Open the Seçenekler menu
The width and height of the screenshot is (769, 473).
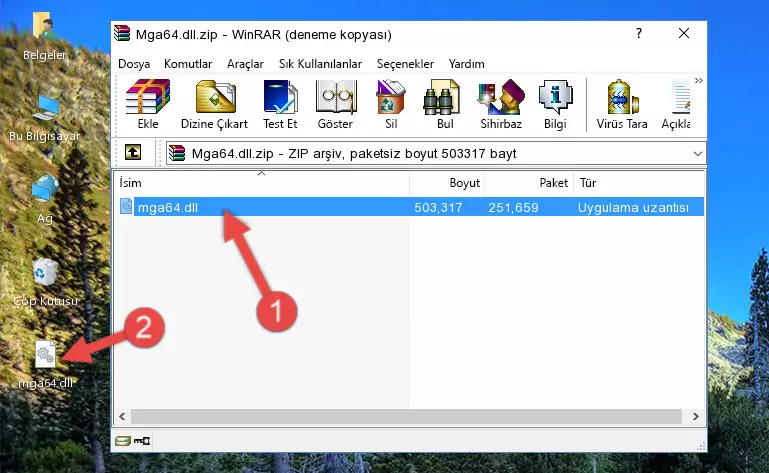pyautogui.click(x=405, y=64)
